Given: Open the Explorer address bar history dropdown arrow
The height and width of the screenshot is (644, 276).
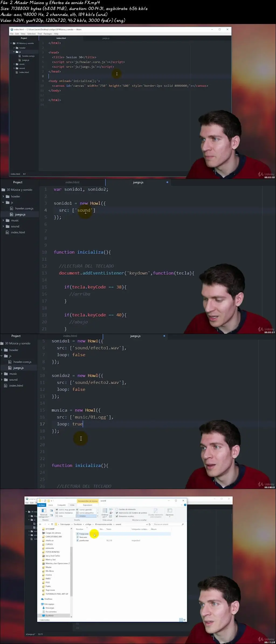Looking at the screenshot, I should click(147, 524).
